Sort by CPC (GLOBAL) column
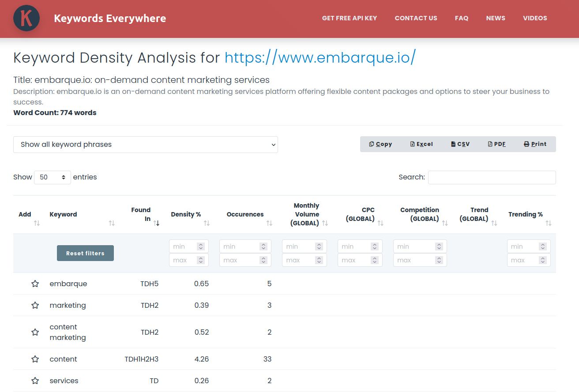The height and width of the screenshot is (392, 579). [x=380, y=224]
